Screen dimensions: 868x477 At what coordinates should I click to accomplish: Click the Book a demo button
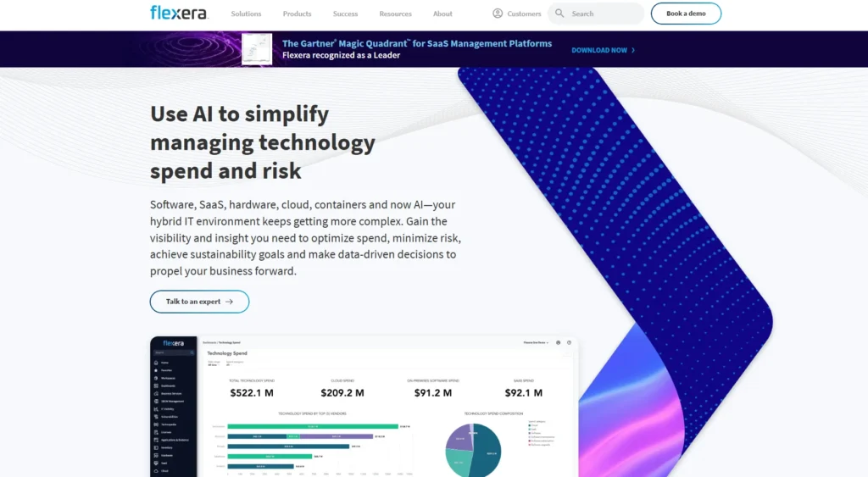click(686, 14)
